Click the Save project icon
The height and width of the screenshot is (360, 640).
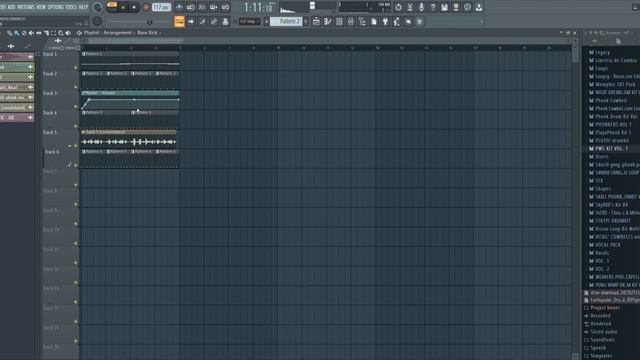[x=444, y=7]
